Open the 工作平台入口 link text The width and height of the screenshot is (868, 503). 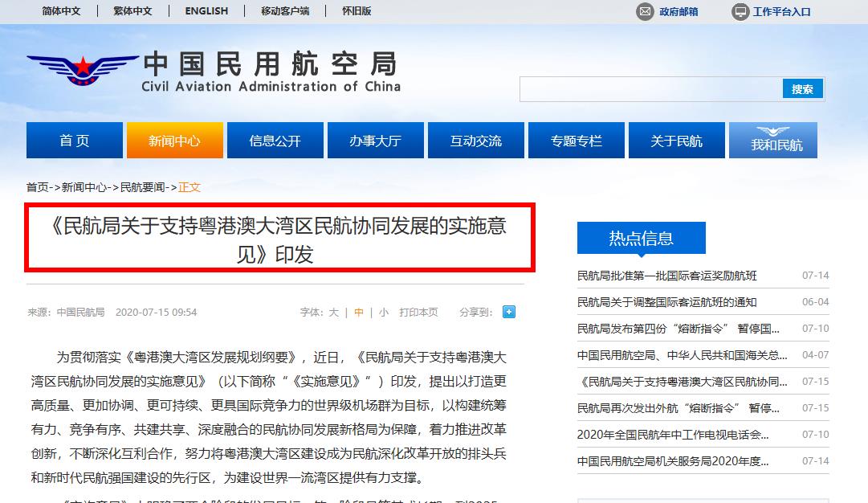pos(781,11)
